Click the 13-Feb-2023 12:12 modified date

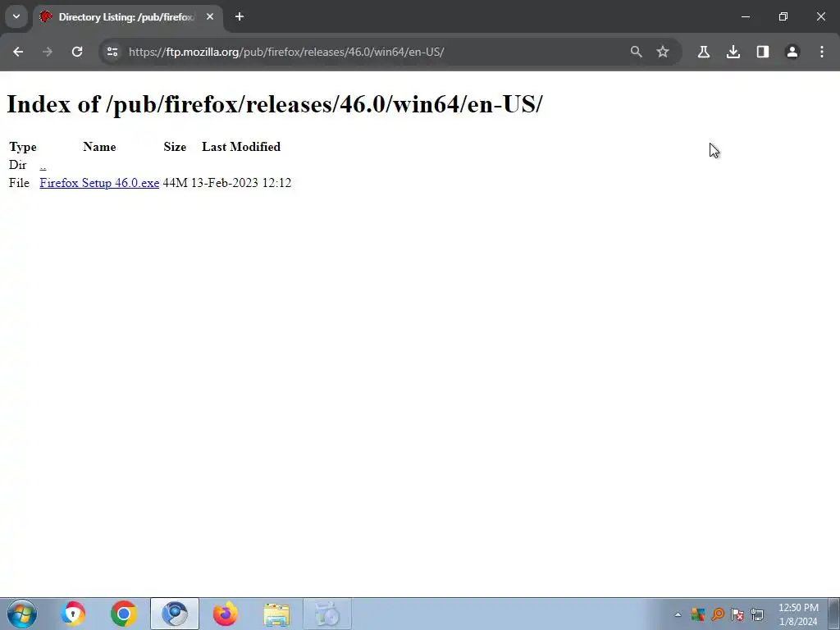pos(241,183)
